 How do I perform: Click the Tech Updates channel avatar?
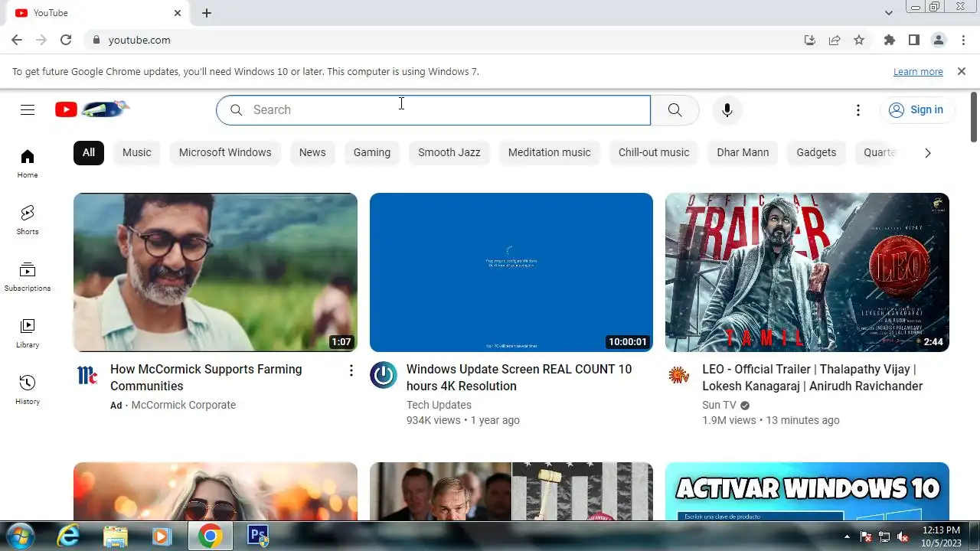tap(384, 375)
